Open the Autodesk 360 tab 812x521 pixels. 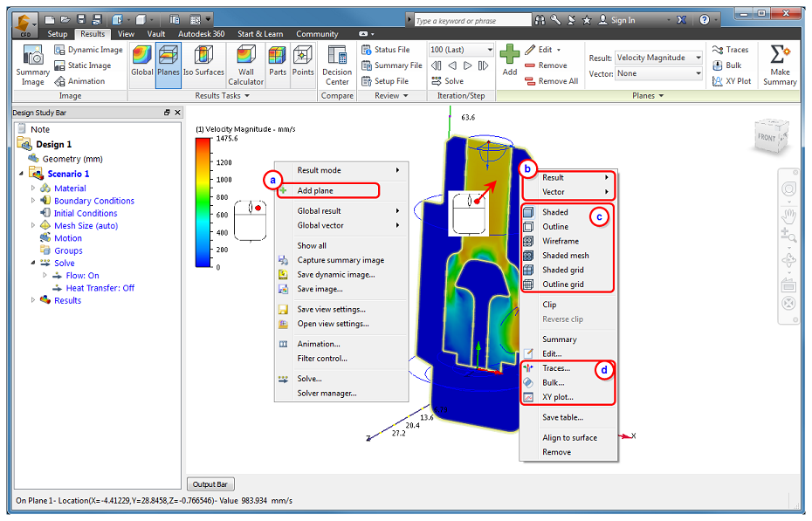[202, 34]
